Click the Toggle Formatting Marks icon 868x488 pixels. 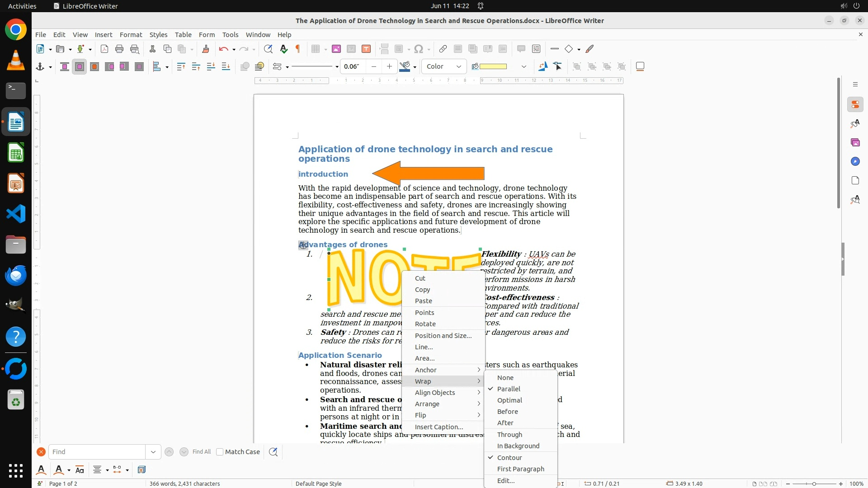pyautogui.click(x=298, y=49)
